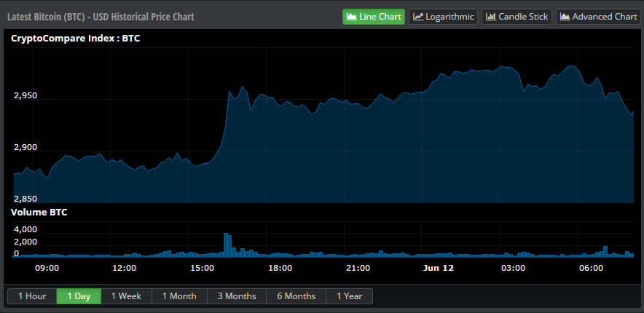Screen dimensions: 644x313
Task: Click the Jun 12 date marker on axis
Action: [439, 268]
